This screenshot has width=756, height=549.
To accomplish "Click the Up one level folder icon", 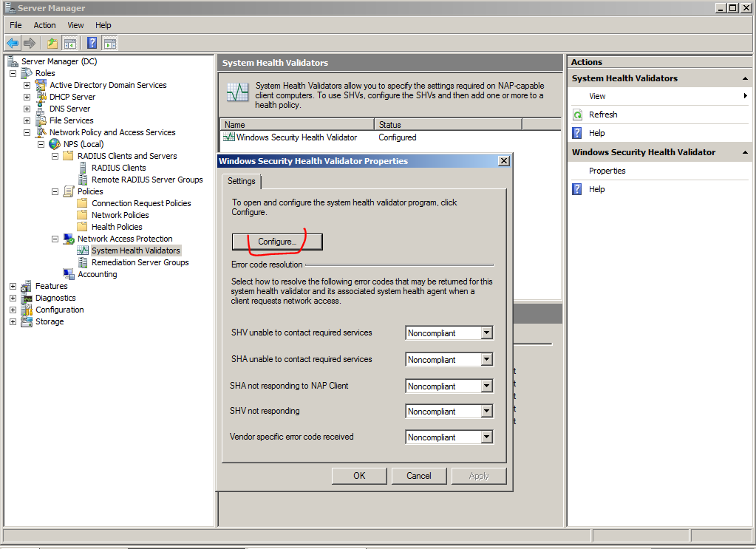I will click(52, 44).
